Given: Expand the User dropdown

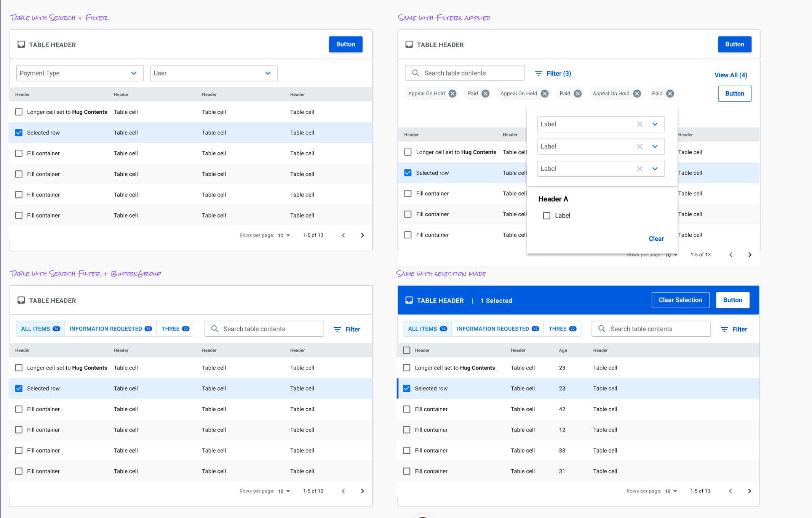Looking at the screenshot, I should click(214, 73).
